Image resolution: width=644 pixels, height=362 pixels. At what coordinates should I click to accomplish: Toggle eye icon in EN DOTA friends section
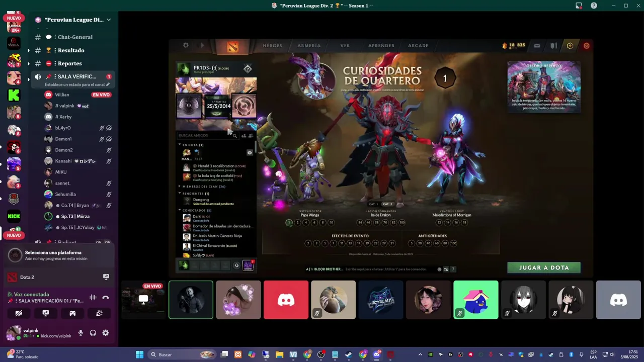(250, 152)
